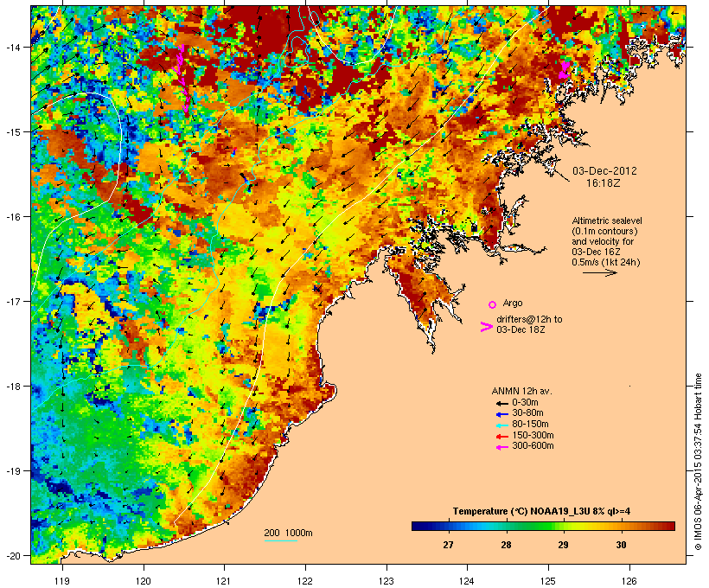Click the temperature color bar

[x=543, y=526]
